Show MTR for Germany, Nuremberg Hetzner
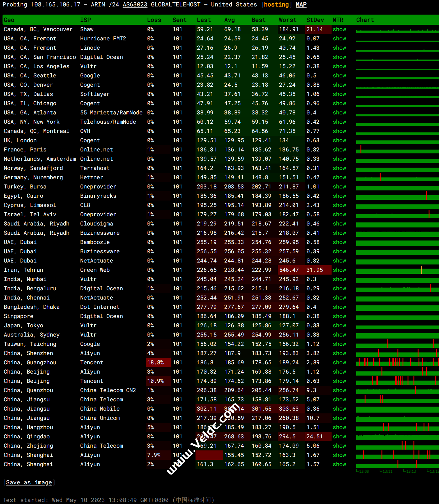 click(x=339, y=177)
